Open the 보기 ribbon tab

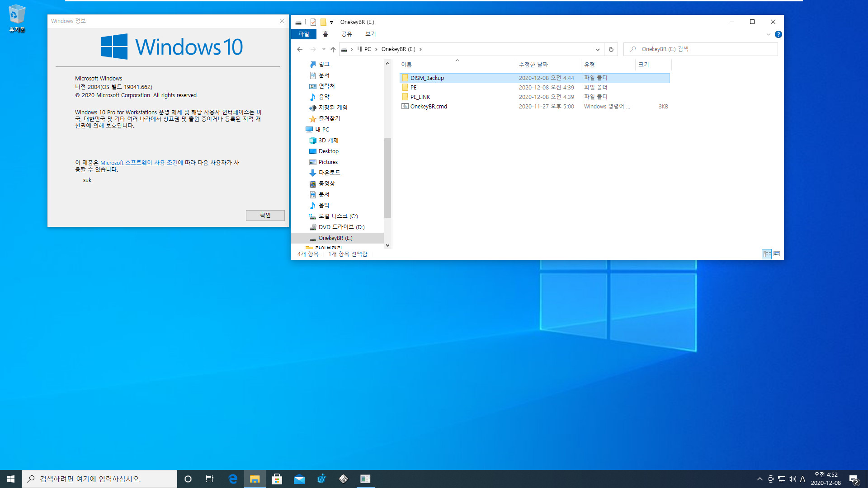pyautogui.click(x=371, y=34)
